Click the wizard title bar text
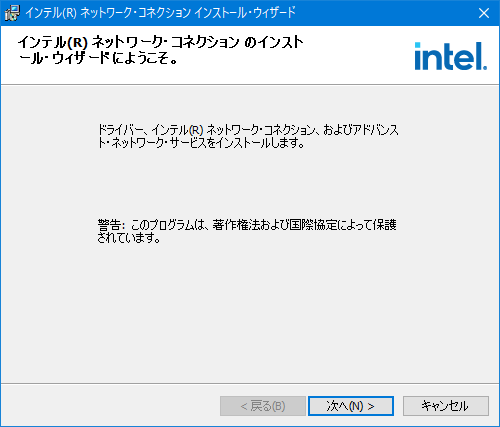This screenshot has height=427, width=500. tap(161, 13)
